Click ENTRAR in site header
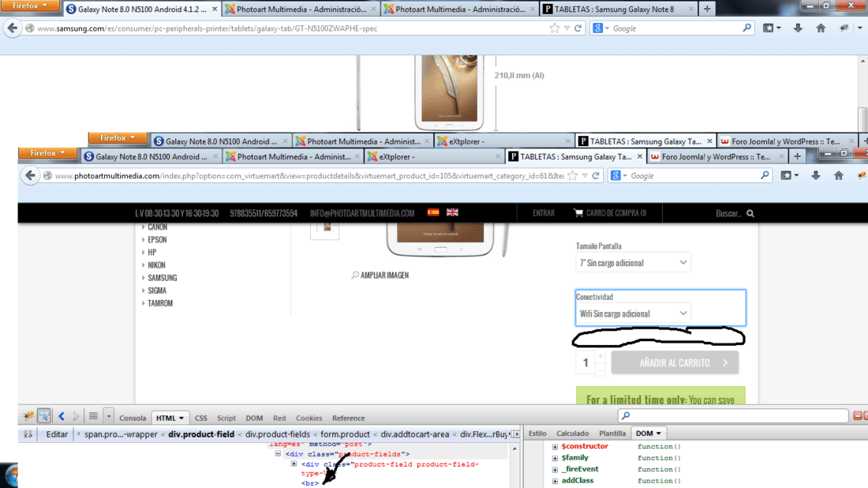The height and width of the screenshot is (488, 868). [x=544, y=213]
